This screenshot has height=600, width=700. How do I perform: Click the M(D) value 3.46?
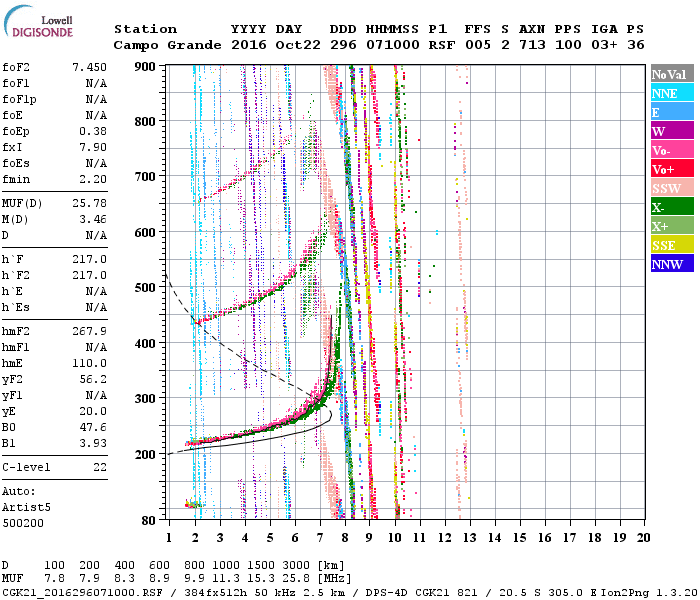tap(93, 220)
